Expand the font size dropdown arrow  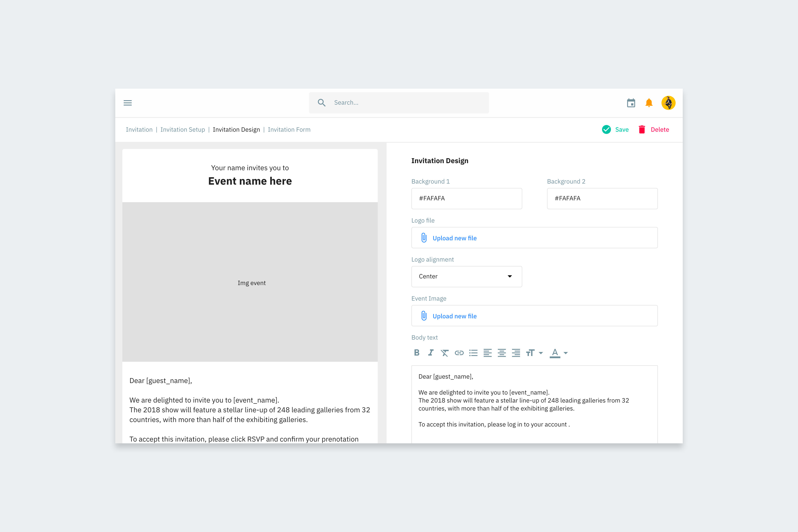541,353
